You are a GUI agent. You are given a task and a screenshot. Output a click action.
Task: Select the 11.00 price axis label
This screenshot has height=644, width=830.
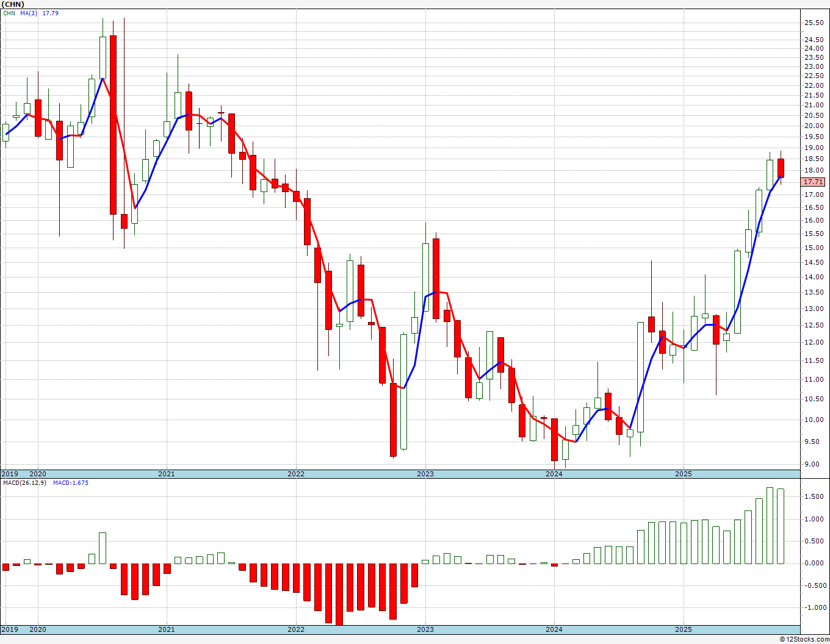coord(813,380)
